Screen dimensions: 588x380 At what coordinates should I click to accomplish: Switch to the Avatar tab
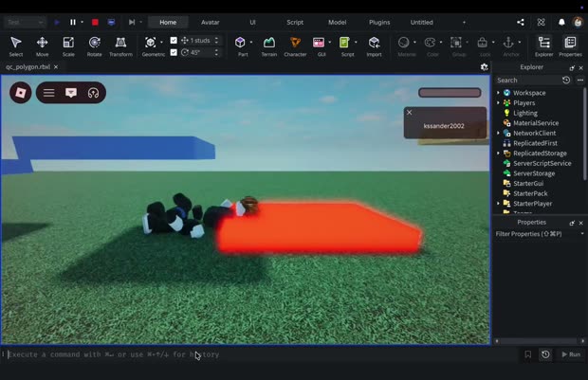click(x=210, y=22)
